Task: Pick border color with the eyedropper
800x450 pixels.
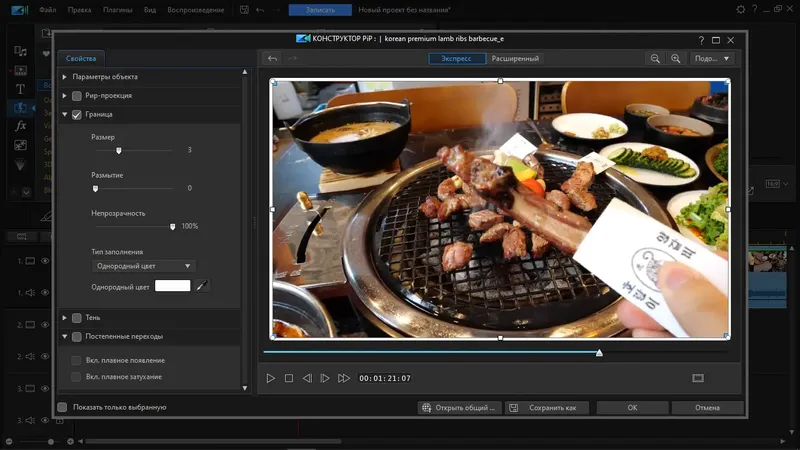Action: pos(202,286)
